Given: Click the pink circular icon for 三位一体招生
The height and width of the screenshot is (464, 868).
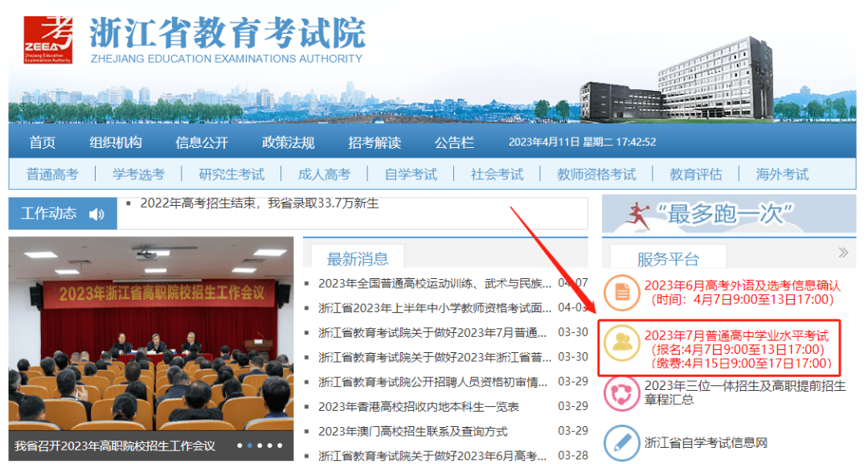Looking at the screenshot, I should click(621, 392).
